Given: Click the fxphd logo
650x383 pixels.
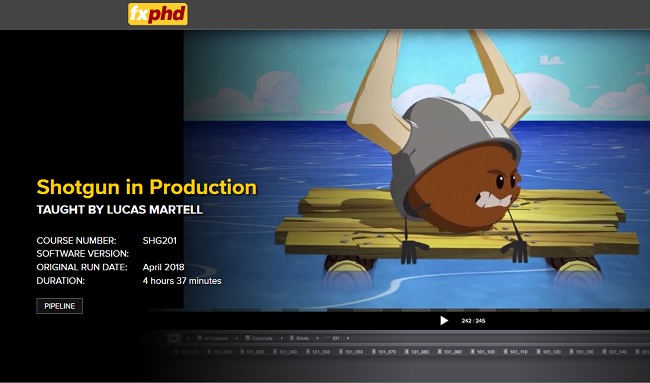Looking at the screenshot, I should [x=158, y=14].
